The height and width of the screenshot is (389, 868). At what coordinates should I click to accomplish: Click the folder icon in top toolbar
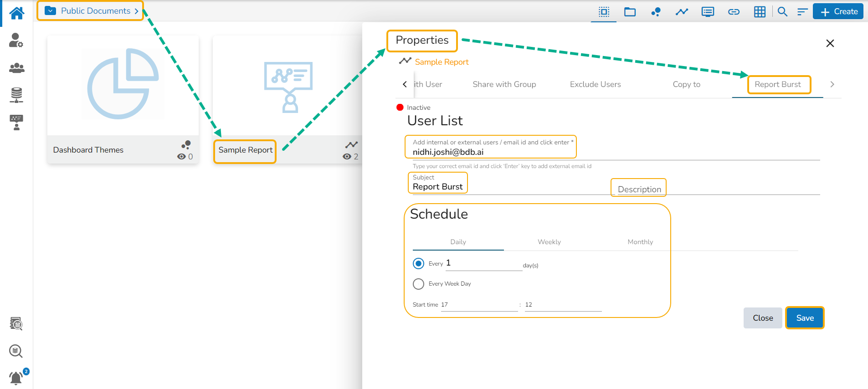click(630, 12)
